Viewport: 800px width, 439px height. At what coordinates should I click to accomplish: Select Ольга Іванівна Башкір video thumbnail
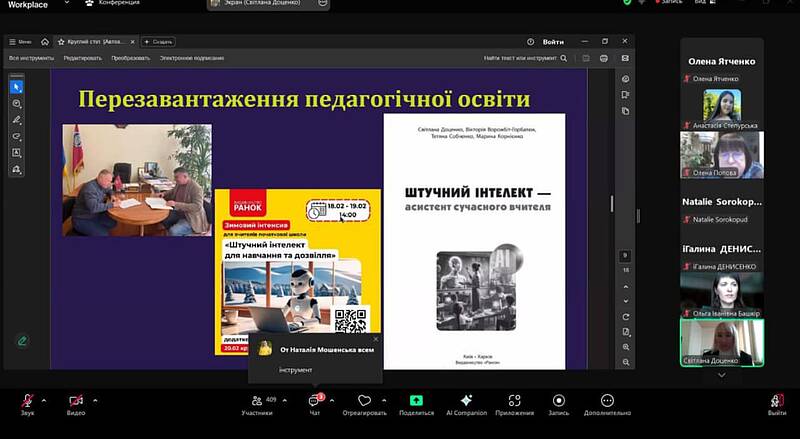(x=721, y=291)
